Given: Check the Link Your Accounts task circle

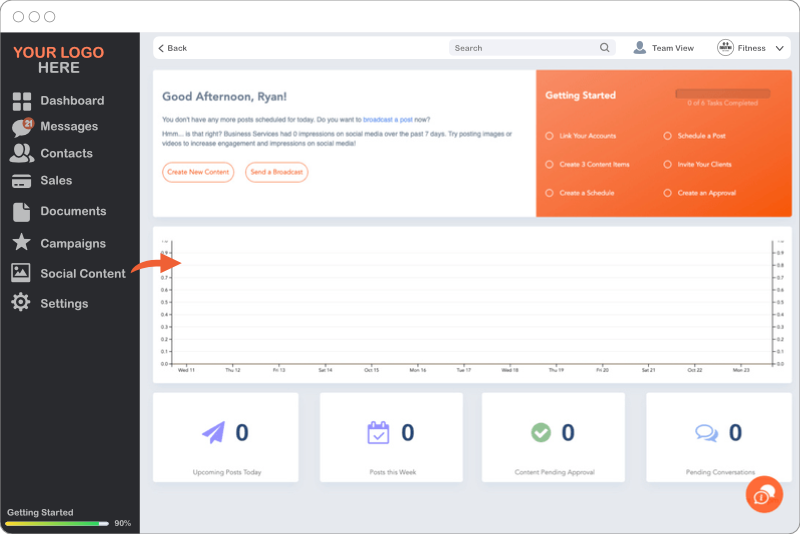Looking at the screenshot, I should click(x=549, y=136).
